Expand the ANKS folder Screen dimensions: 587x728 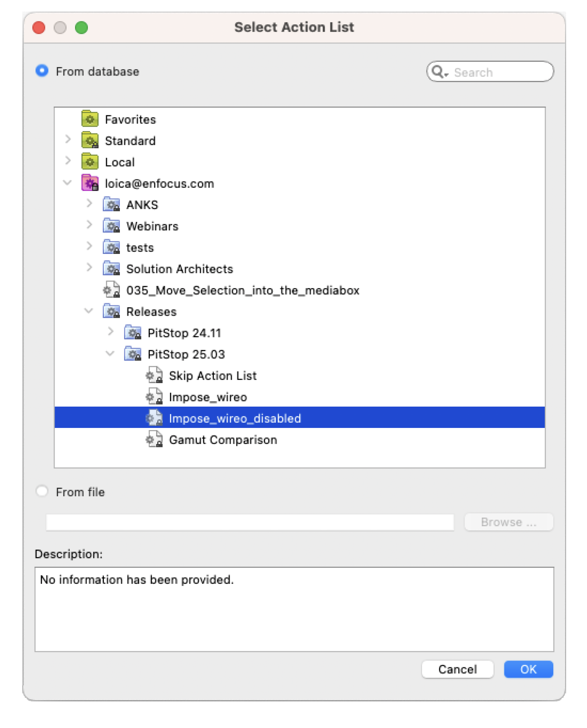click(x=89, y=203)
